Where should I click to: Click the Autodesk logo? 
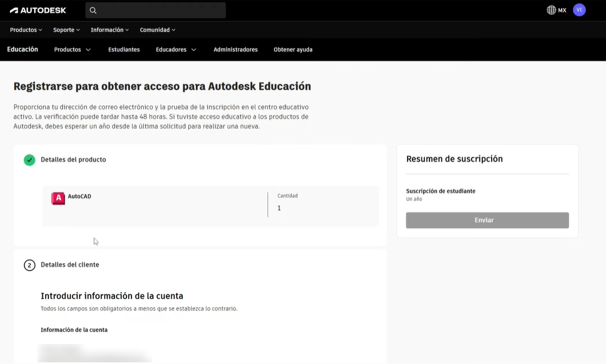[38, 9]
